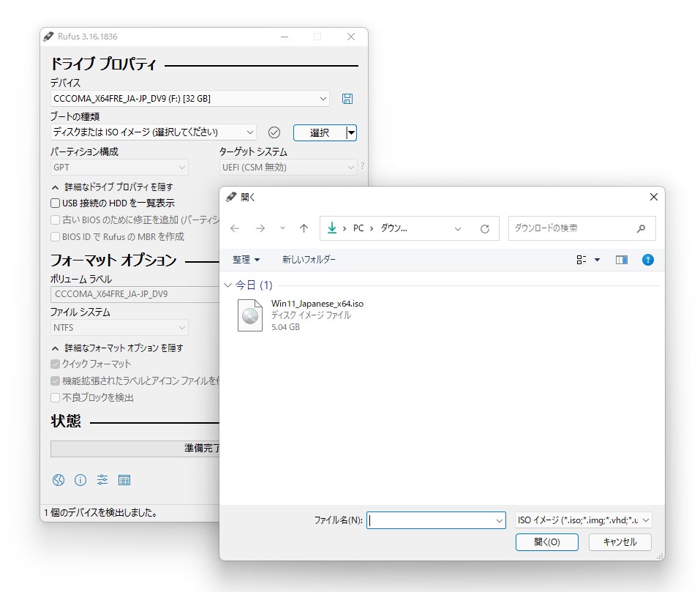Toggle the preview pane icon in the dialog

pyautogui.click(x=621, y=259)
